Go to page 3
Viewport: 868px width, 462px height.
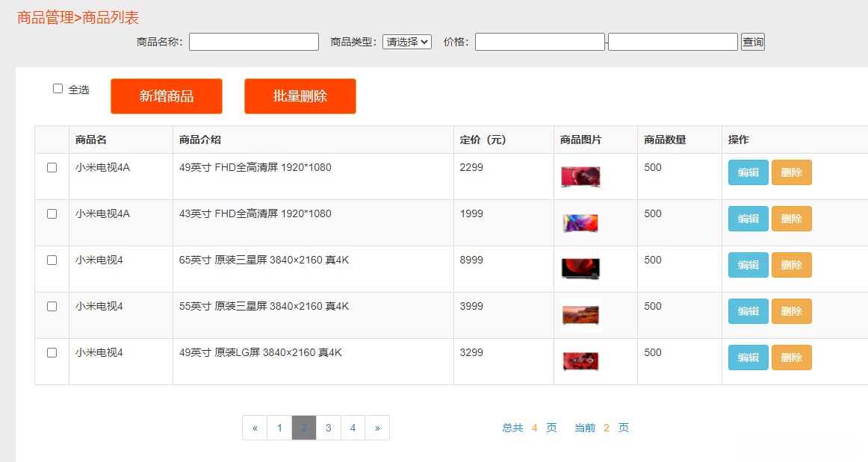tap(328, 428)
